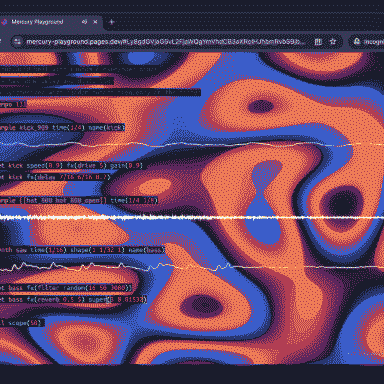The width and height of the screenshot is (384, 384).
Task: Click the kick waveform scope under the sample line
Action: [192, 144]
